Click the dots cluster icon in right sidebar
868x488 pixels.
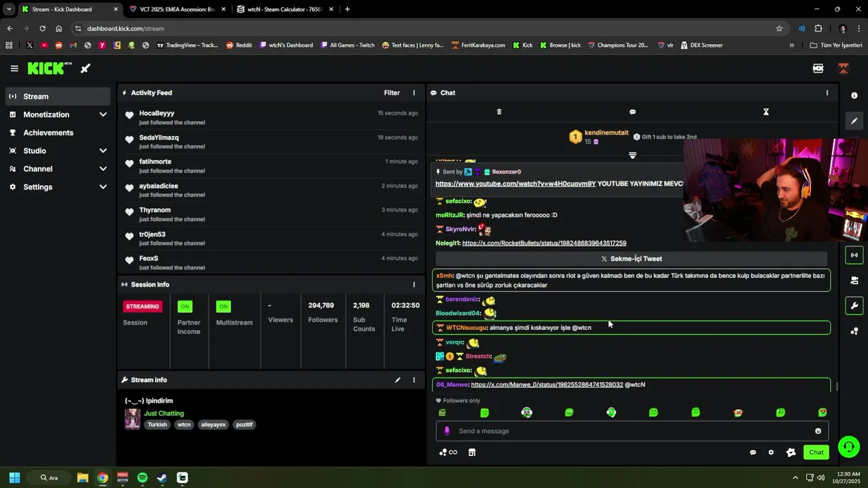click(x=854, y=331)
